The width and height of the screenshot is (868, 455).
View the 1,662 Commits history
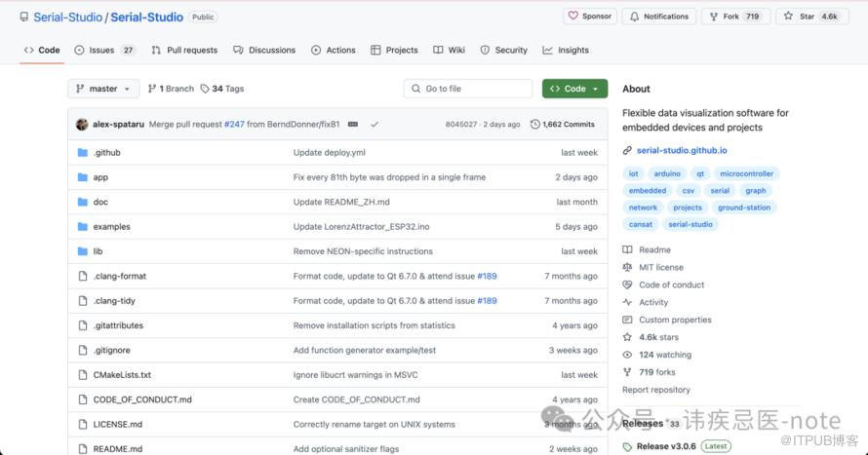[563, 125]
